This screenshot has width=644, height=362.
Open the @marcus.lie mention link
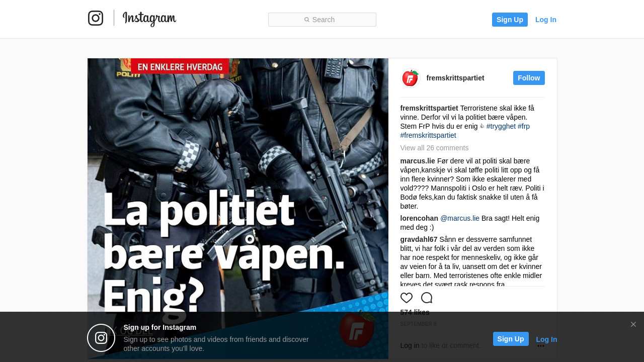[x=460, y=218]
